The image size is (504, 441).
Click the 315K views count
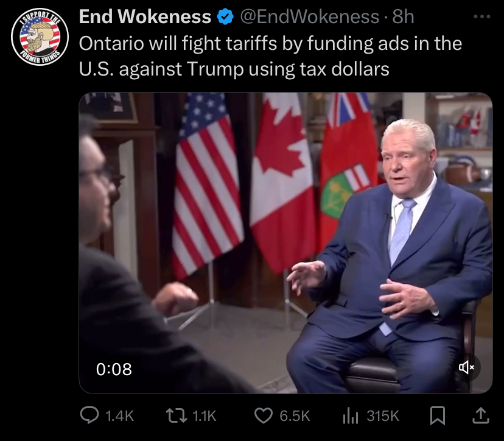click(383, 416)
